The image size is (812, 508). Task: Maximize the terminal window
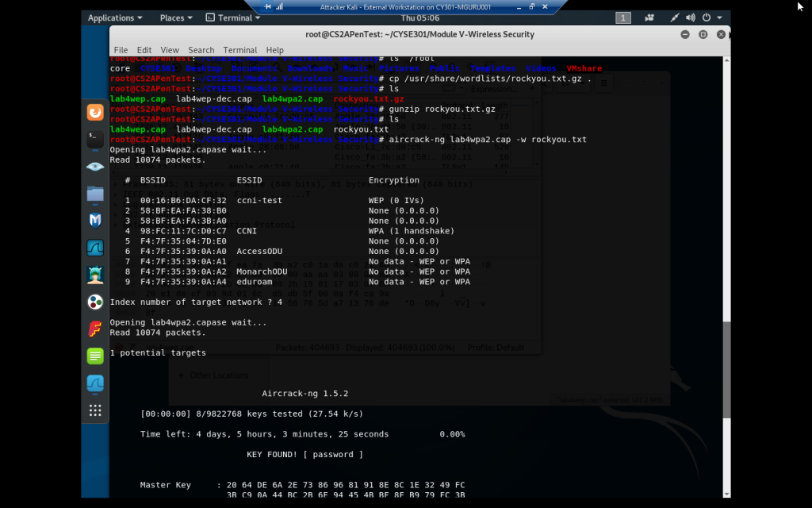pyautogui.click(x=703, y=34)
